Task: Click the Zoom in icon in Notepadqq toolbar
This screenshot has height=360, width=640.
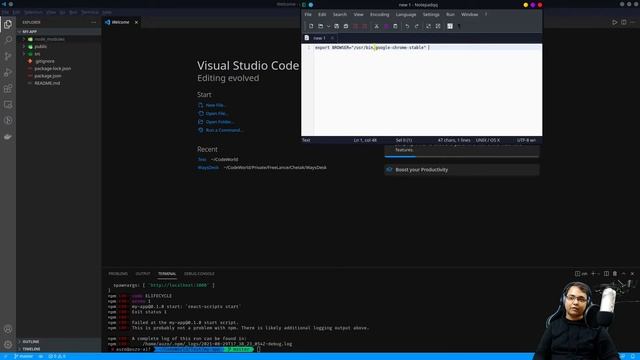Action: point(428,26)
